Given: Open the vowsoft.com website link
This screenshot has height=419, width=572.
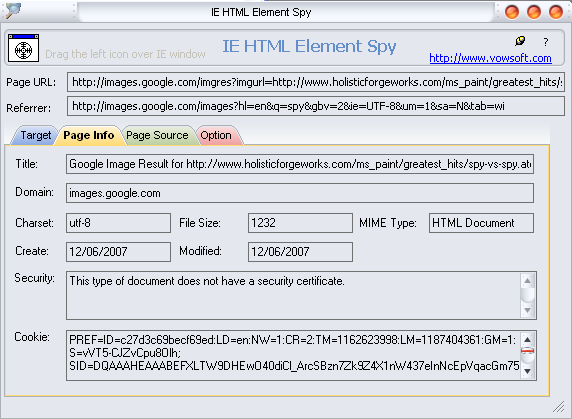Looking at the screenshot, I should pyautogui.click(x=490, y=58).
